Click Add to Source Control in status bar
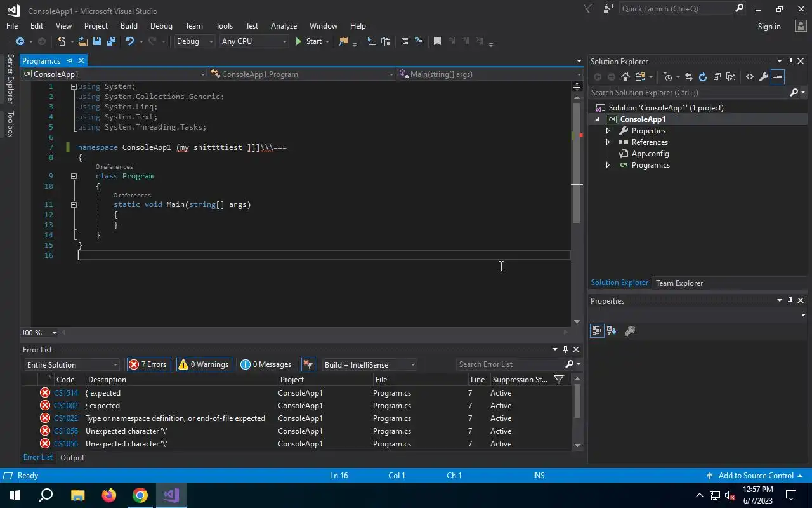Viewport: 812px width, 508px height. click(x=755, y=476)
